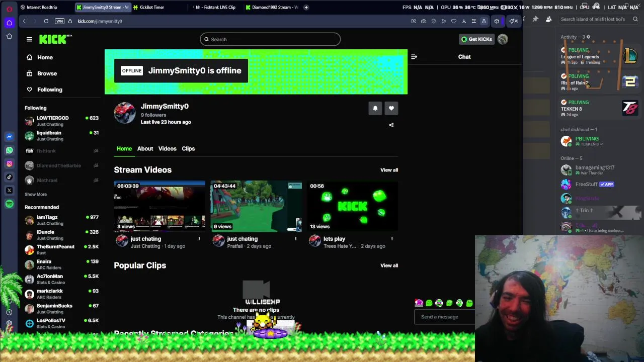This screenshot has height=362, width=644.
Task: Insert the pink headphones emote in chat
Action: coord(419,303)
